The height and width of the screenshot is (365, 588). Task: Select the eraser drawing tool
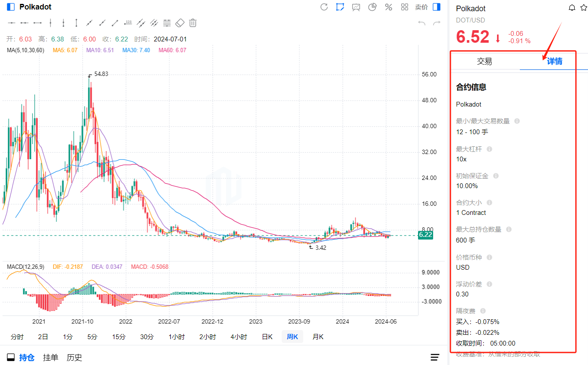180,23
